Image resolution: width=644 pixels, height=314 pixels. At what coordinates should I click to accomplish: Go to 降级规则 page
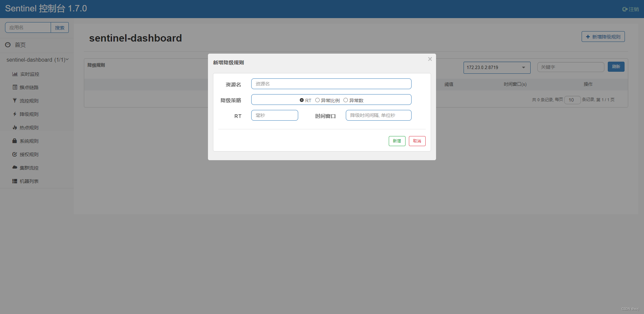coord(29,114)
